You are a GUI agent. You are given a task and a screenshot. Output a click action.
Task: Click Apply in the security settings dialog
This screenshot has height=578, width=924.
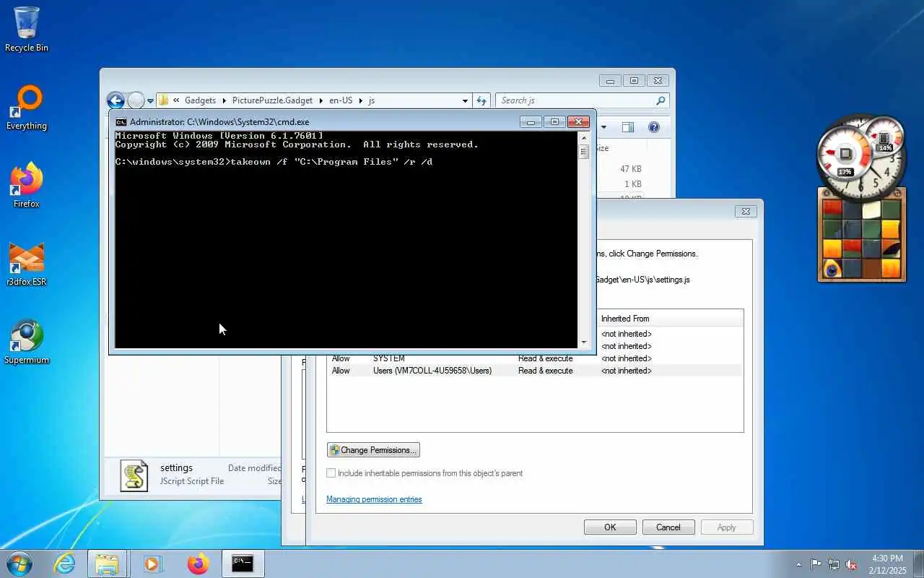pos(727,527)
